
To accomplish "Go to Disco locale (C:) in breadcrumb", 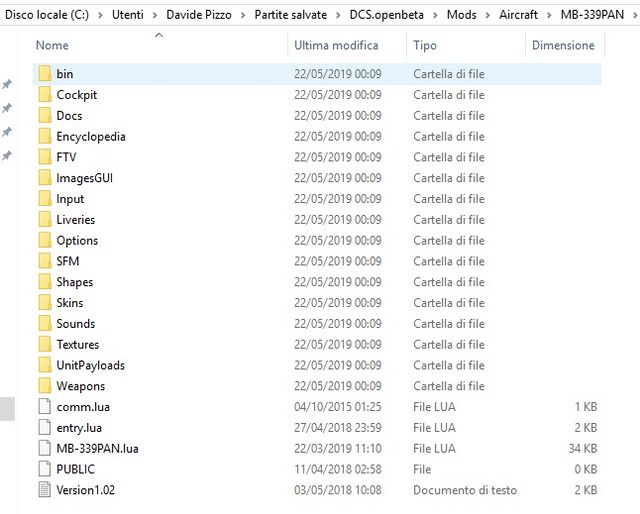I will click(47, 15).
